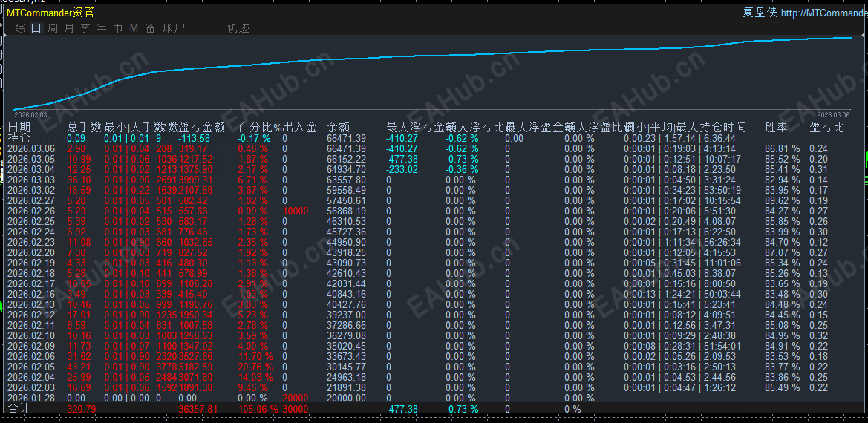Open the 周 weekly tab
The height and width of the screenshot is (423, 868).
53,28
